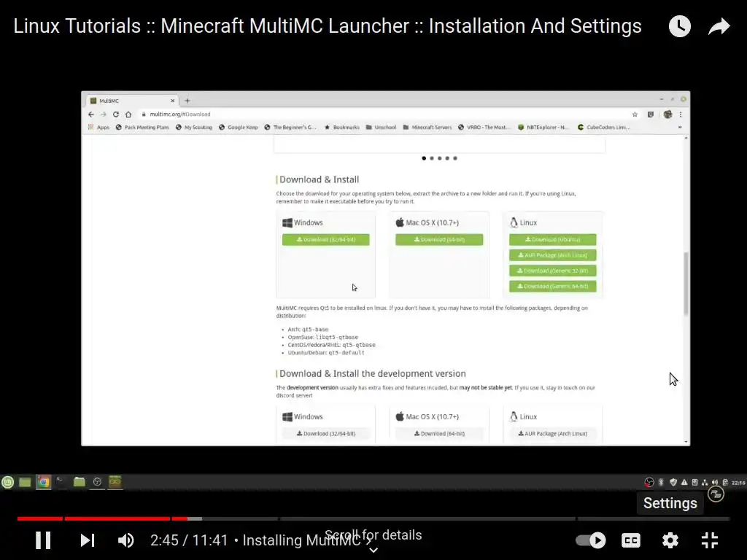Go forward in the browser
This screenshot has width=747, height=560.
(x=104, y=114)
